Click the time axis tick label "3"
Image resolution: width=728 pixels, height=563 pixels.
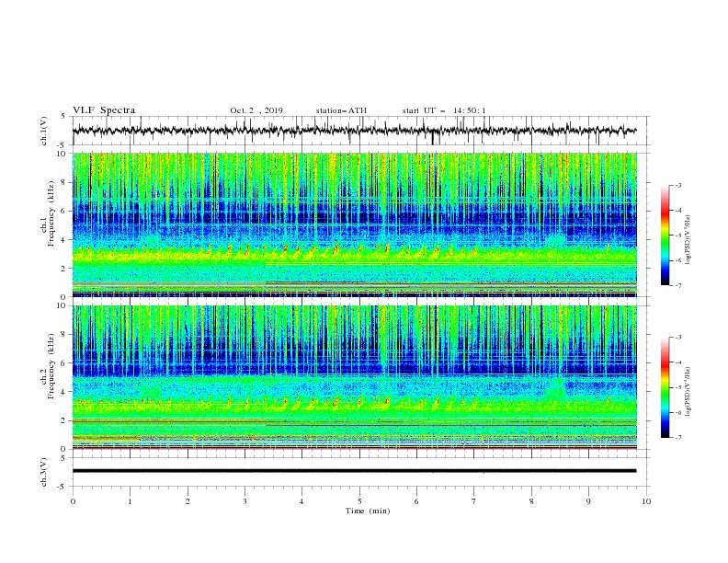[245, 501]
